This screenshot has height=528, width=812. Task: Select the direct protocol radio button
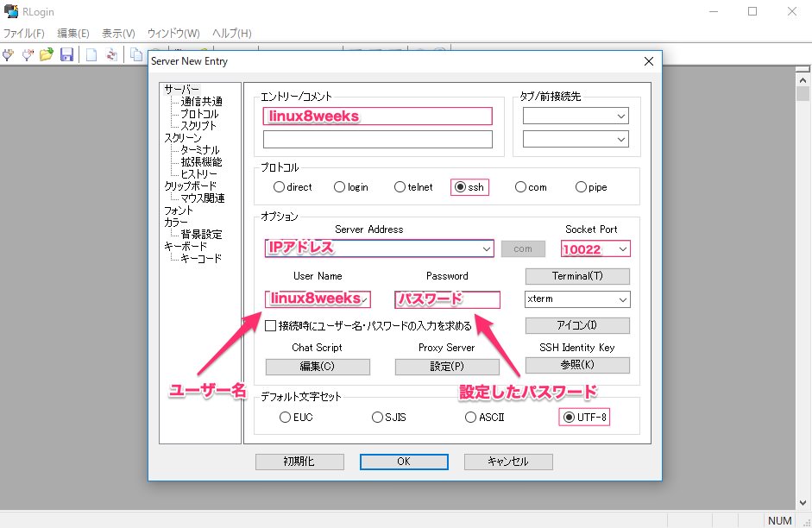coord(293,187)
